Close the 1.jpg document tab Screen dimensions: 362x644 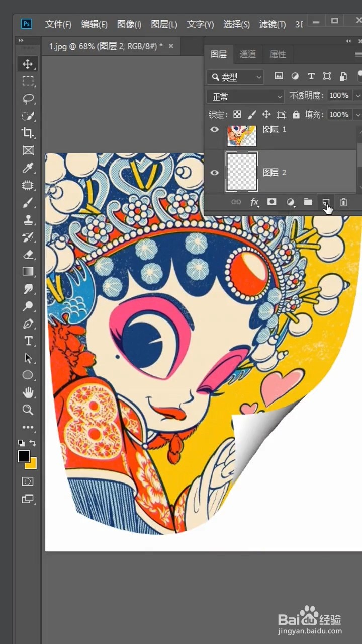tap(171, 46)
